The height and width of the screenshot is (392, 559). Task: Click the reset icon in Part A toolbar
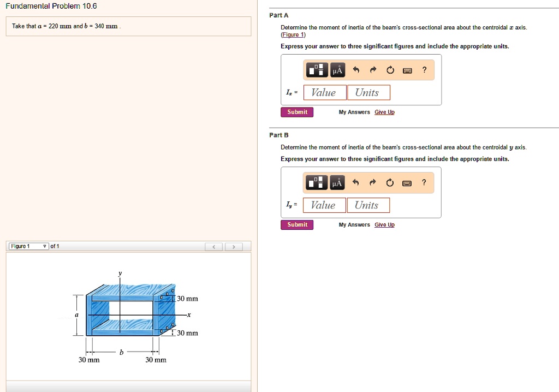(390, 70)
